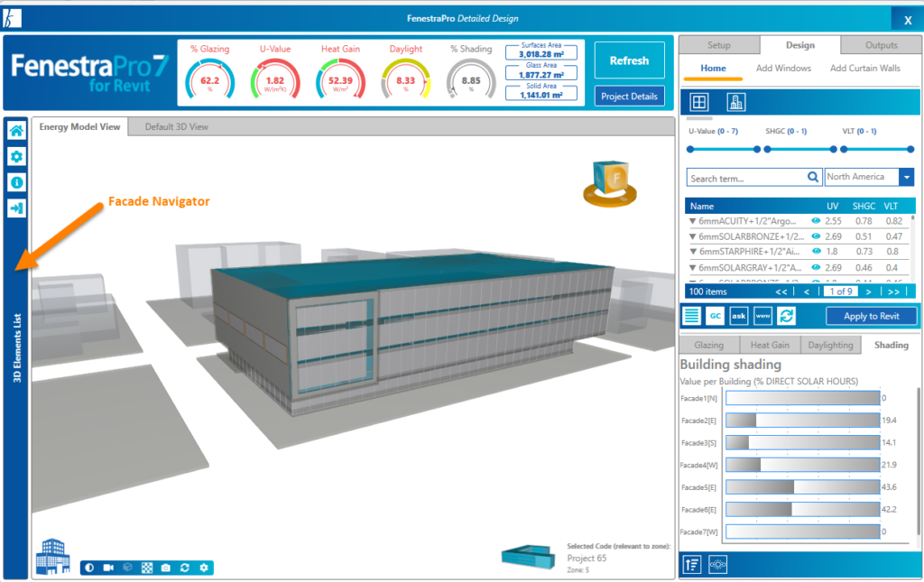This screenshot has width=924, height=582.
Task: Expand the first 6mmSOLARBRONZE glazing row
Action: [x=693, y=236]
